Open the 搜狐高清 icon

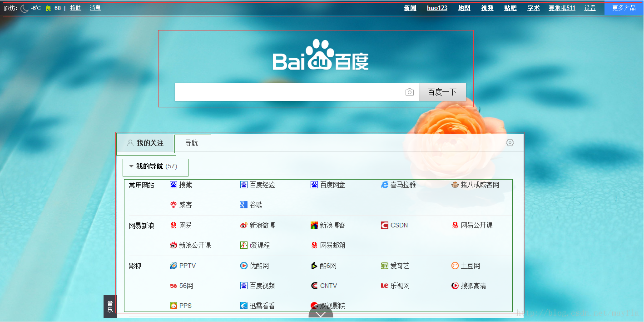[x=455, y=286]
